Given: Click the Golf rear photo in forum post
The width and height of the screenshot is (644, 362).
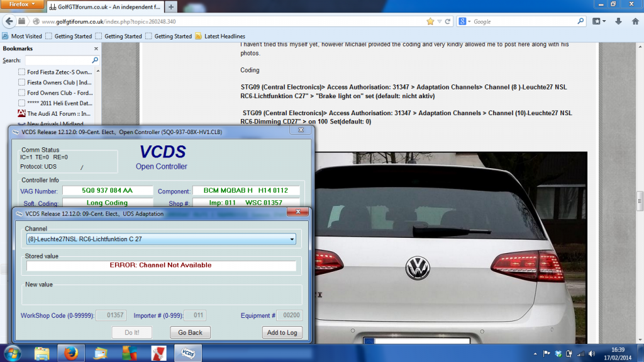Looking at the screenshot, I should point(451,247).
